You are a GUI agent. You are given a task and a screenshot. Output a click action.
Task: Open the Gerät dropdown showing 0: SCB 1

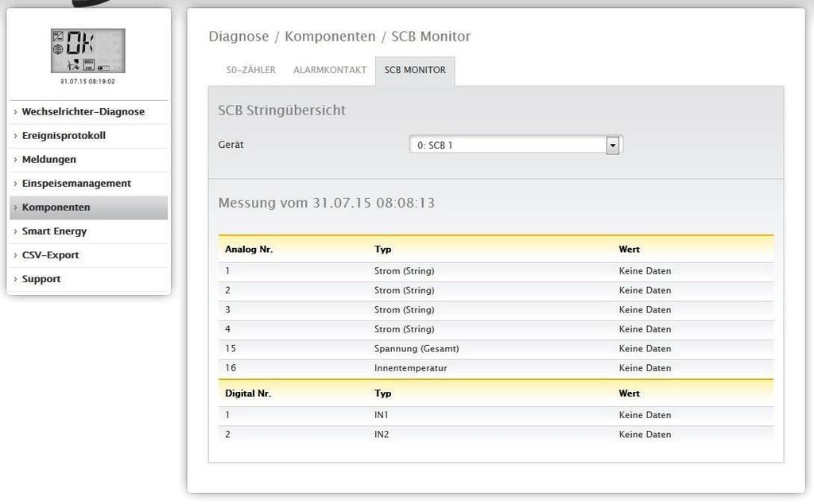[516, 145]
